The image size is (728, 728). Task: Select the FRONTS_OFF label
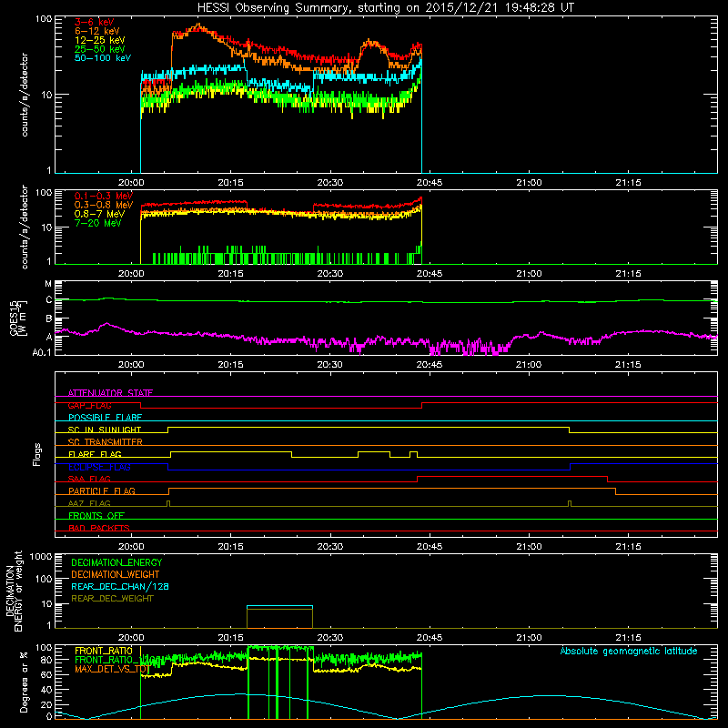(96, 516)
